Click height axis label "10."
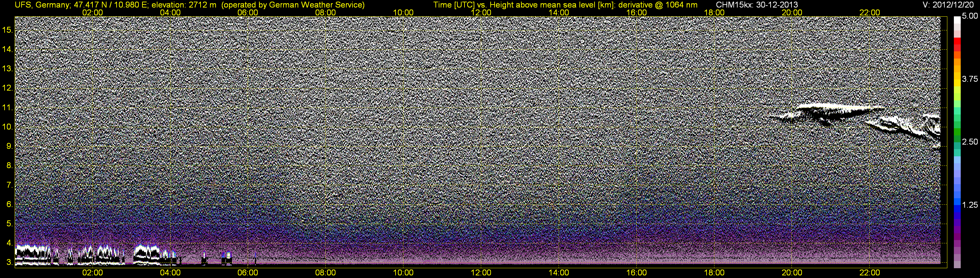 (8, 127)
